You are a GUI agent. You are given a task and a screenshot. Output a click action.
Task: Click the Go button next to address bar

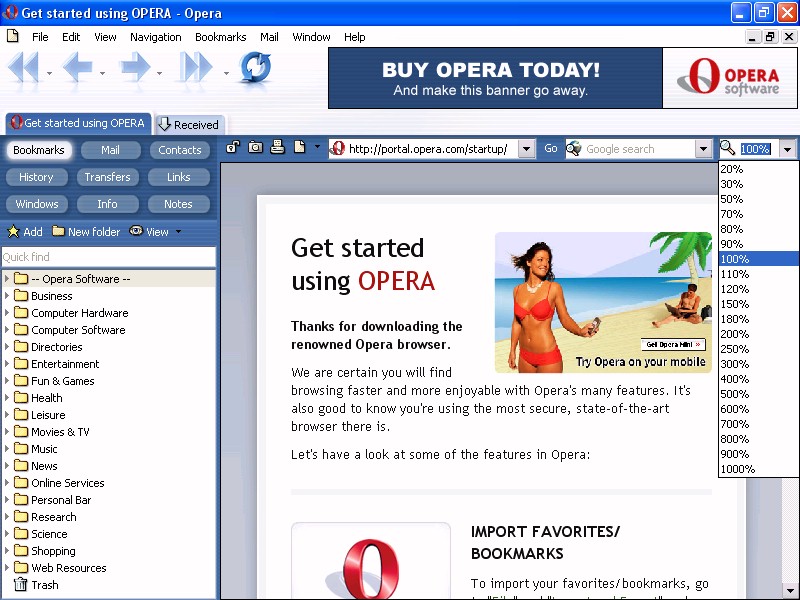[551, 148]
